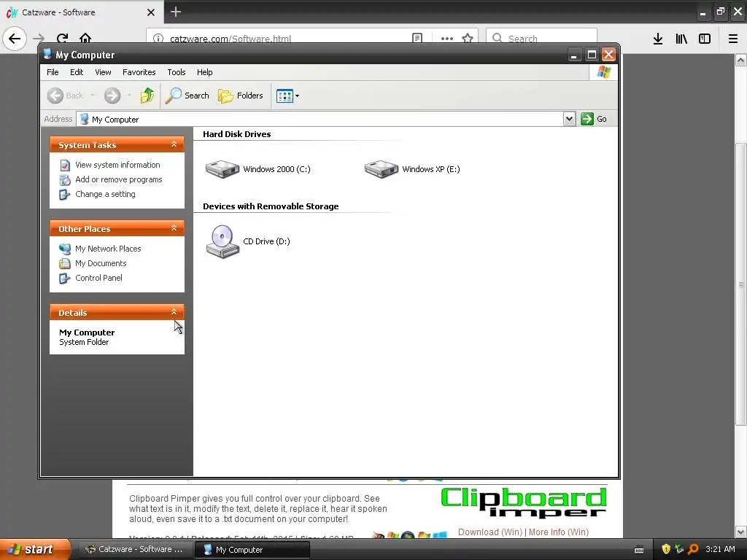The height and width of the screenshot is (560, 747).
Task: Click Download (Win) link on Catzware page
Action: click(x=490, y=532)
